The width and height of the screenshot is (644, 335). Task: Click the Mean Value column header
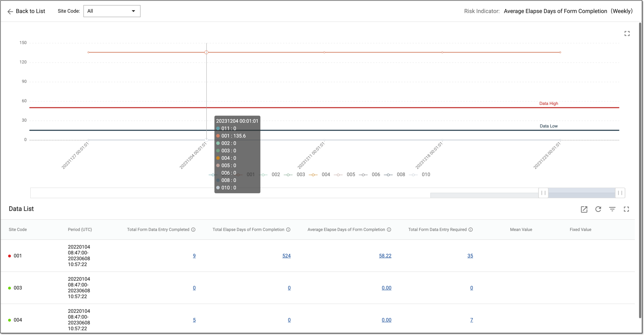521,230
